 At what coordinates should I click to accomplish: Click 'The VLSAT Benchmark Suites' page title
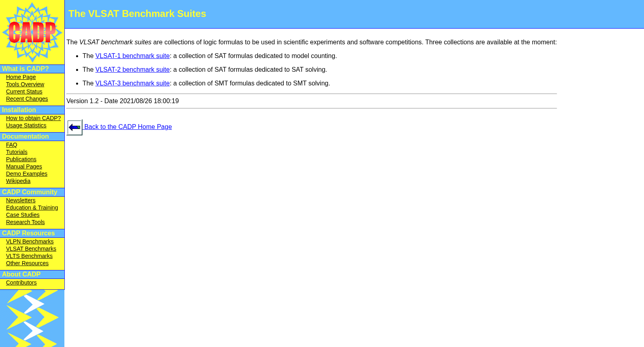click(x=137, y=14)
